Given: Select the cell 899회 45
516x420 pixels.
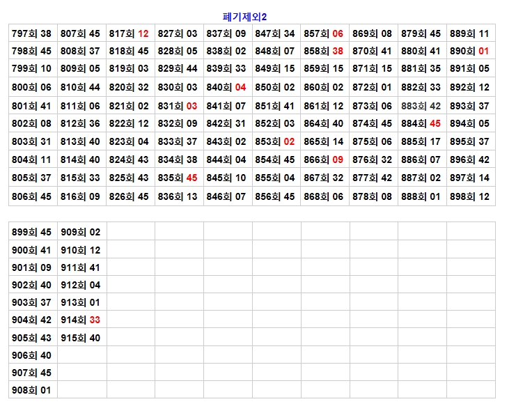Looking at the screenshot, I should point(32,232).
